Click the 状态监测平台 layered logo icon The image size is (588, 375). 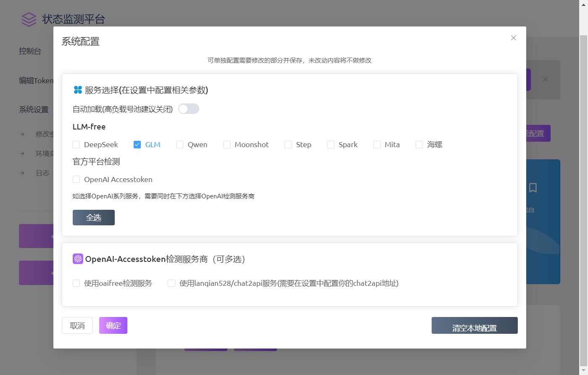point(28,19)
